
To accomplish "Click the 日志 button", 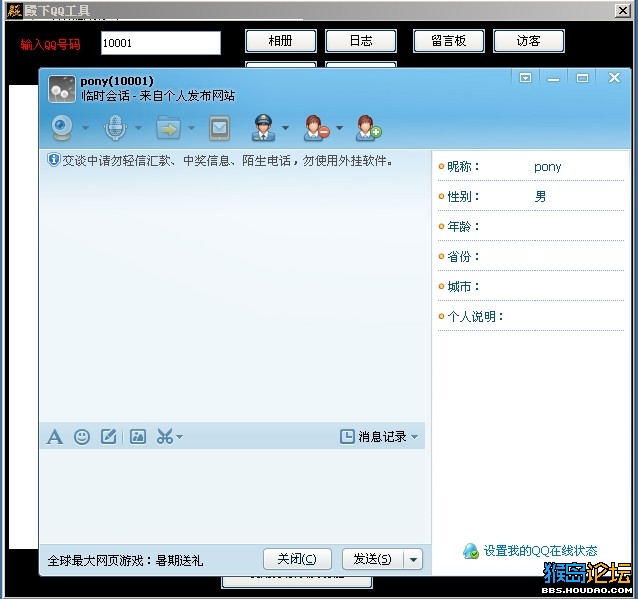I will (361, 41).
